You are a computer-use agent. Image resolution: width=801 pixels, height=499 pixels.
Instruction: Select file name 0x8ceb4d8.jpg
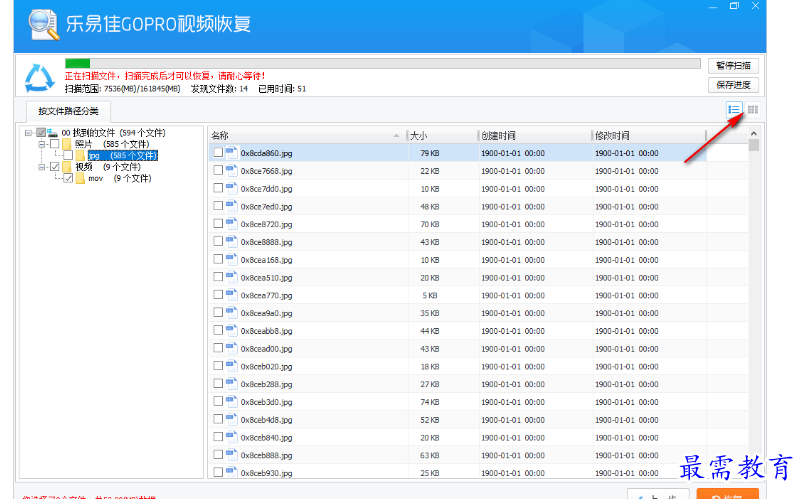point(266,420)
